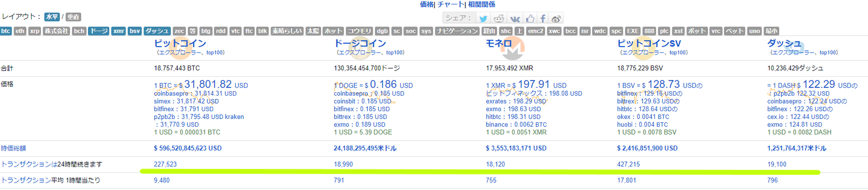Screen dimensions: 868x190
Task: Share the page on VK
Action: (515, 19)
